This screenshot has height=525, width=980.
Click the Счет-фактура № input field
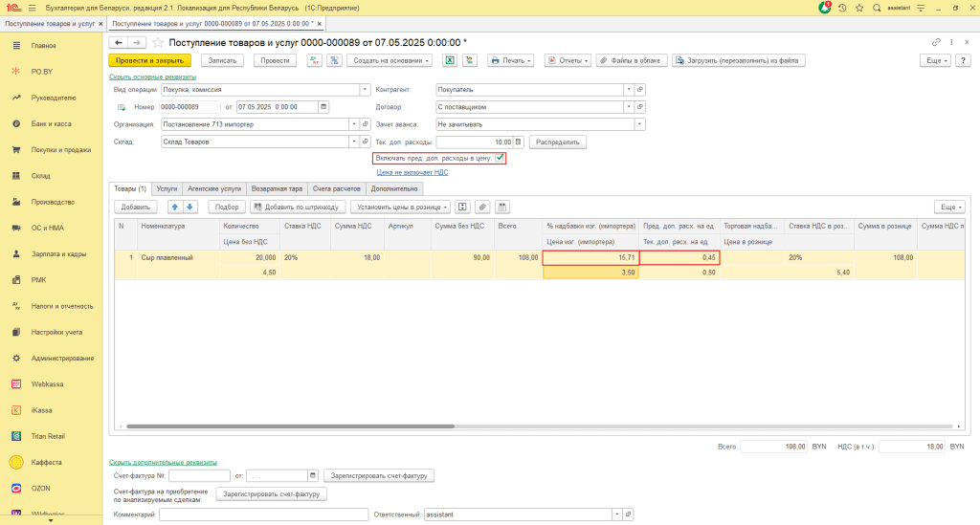(x=199, y=475)
